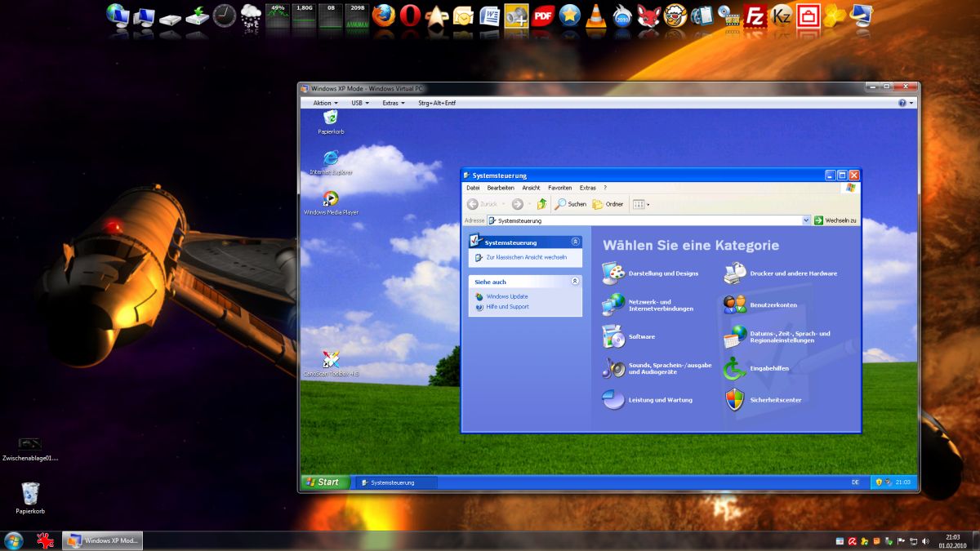
Task: Expand the Adresse bar dropdown
Action: point(806,220)
